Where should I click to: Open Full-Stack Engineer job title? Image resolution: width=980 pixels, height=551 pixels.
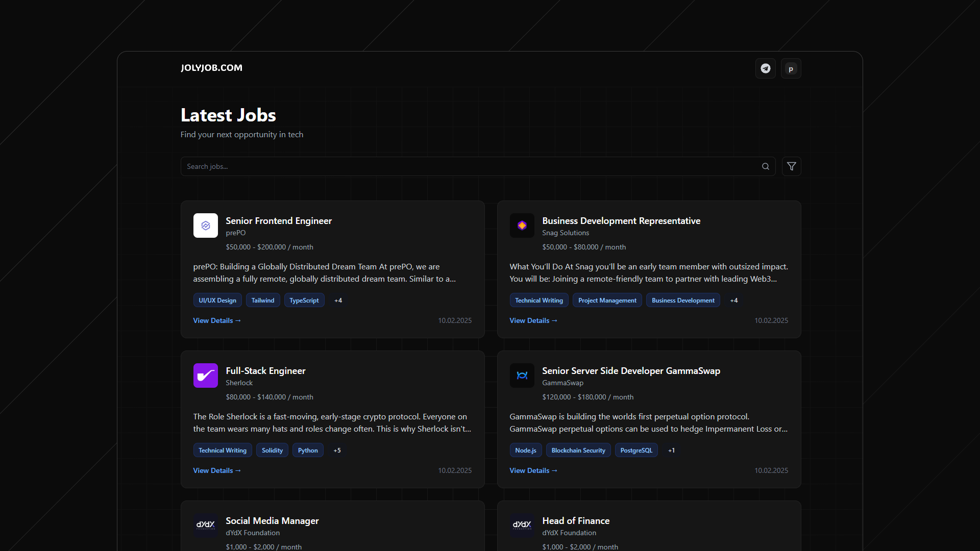pos(265,371)
